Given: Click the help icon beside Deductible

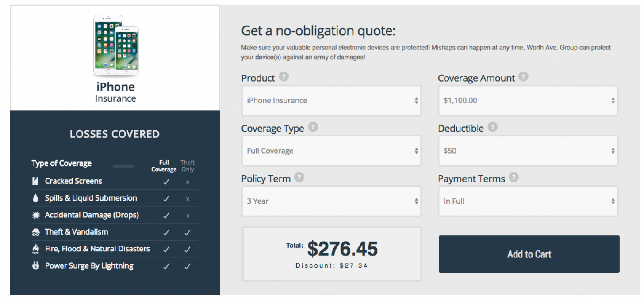Looking at the screenshot, I should (493, 127).
